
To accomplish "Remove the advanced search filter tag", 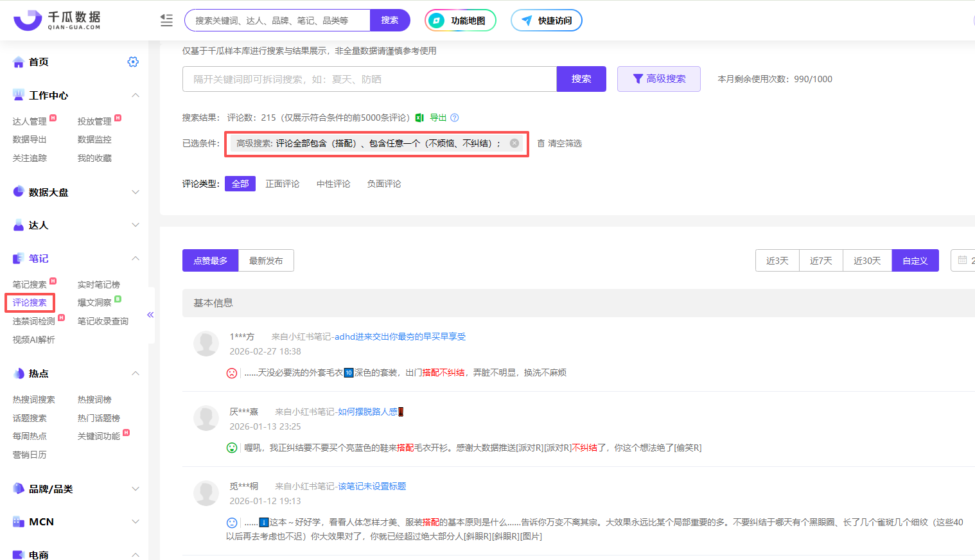I will 514,143.
